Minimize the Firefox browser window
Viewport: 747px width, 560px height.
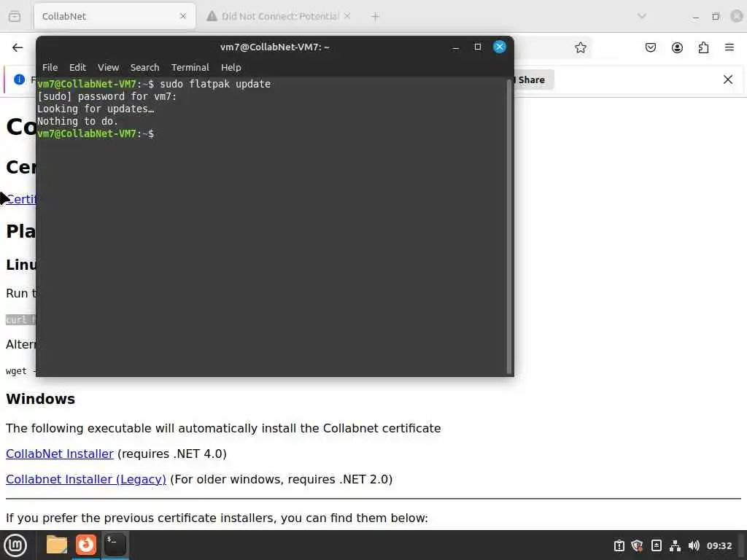click(695, 17)
